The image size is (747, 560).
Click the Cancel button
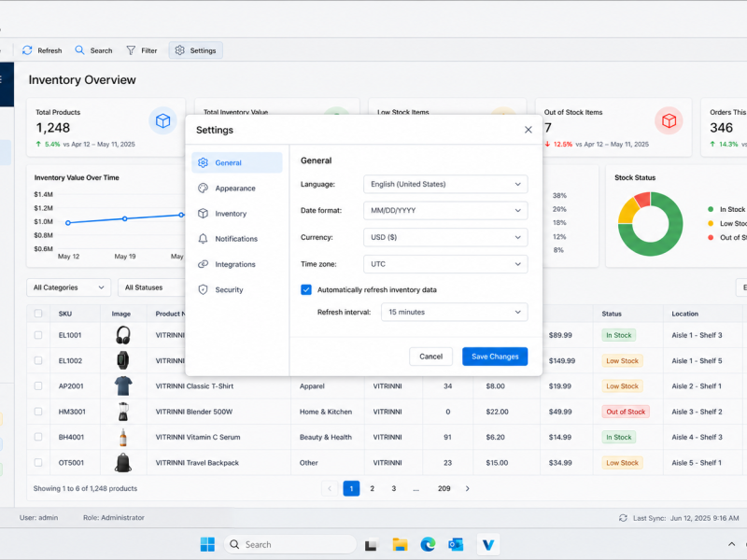[x=430, y=357]
